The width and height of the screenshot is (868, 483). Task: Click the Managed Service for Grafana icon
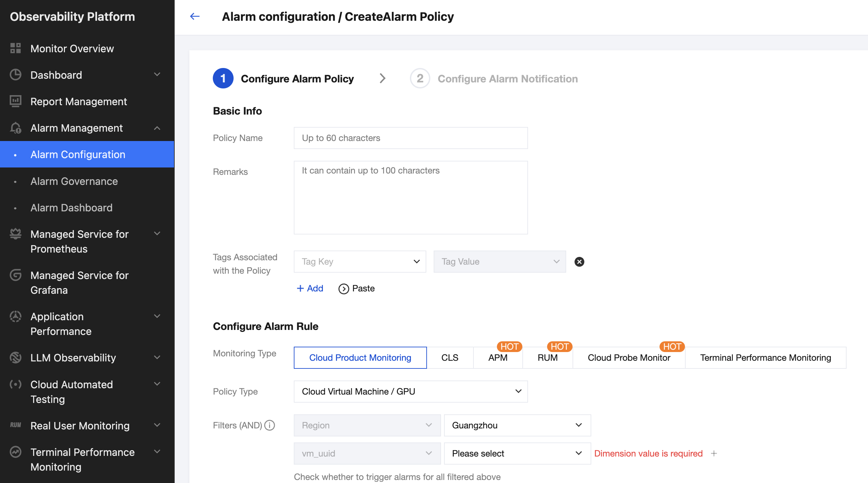coord(15,275)
